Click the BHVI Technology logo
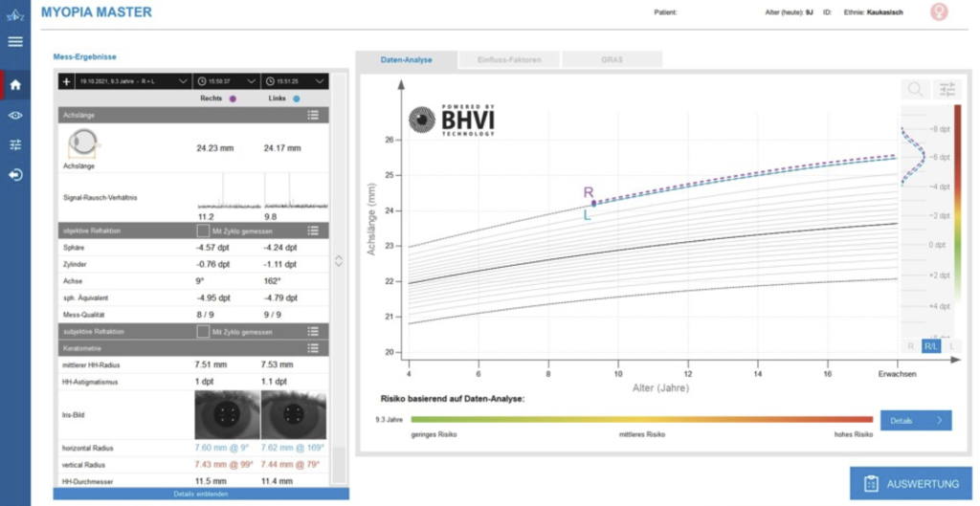 click(452, 120)
